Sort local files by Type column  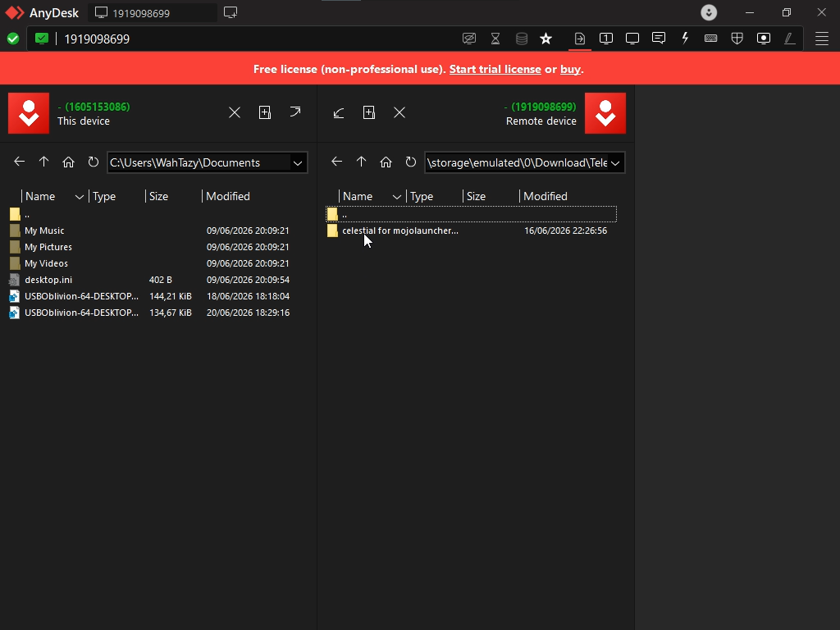click(104, 196)
